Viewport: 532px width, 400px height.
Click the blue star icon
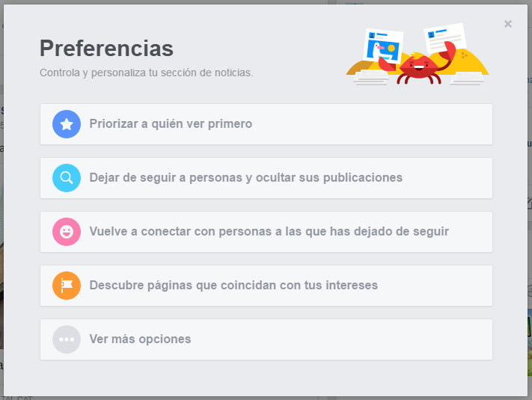tap(67, 124)
